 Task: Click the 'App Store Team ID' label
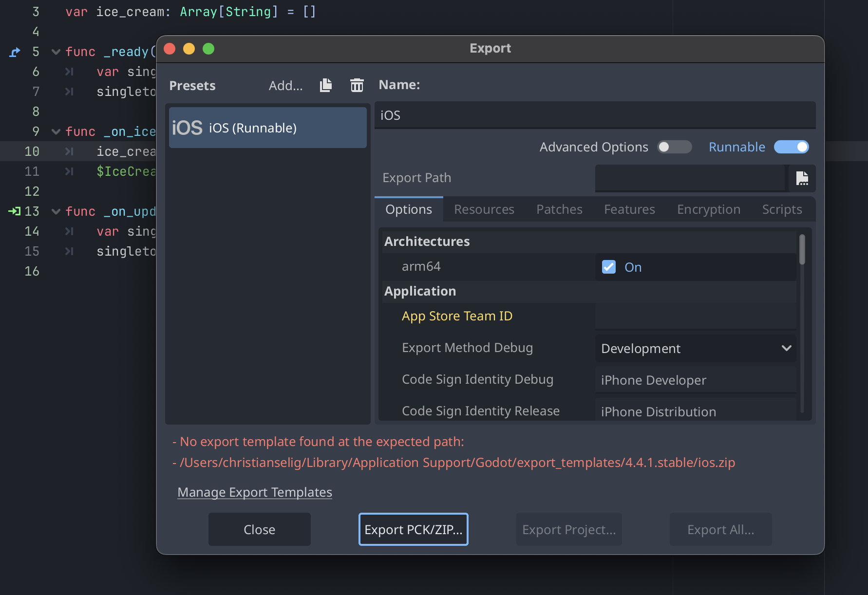(x=457, y=316)
